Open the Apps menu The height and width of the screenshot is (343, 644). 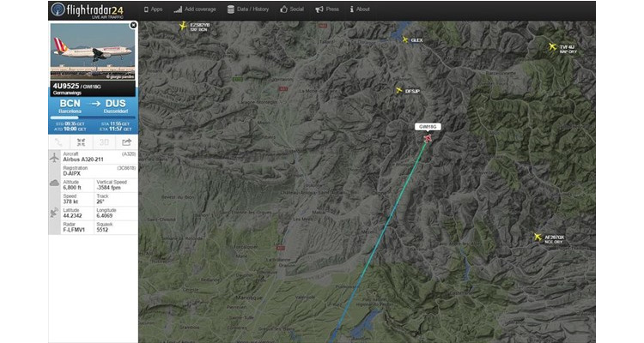coord(153,9)
